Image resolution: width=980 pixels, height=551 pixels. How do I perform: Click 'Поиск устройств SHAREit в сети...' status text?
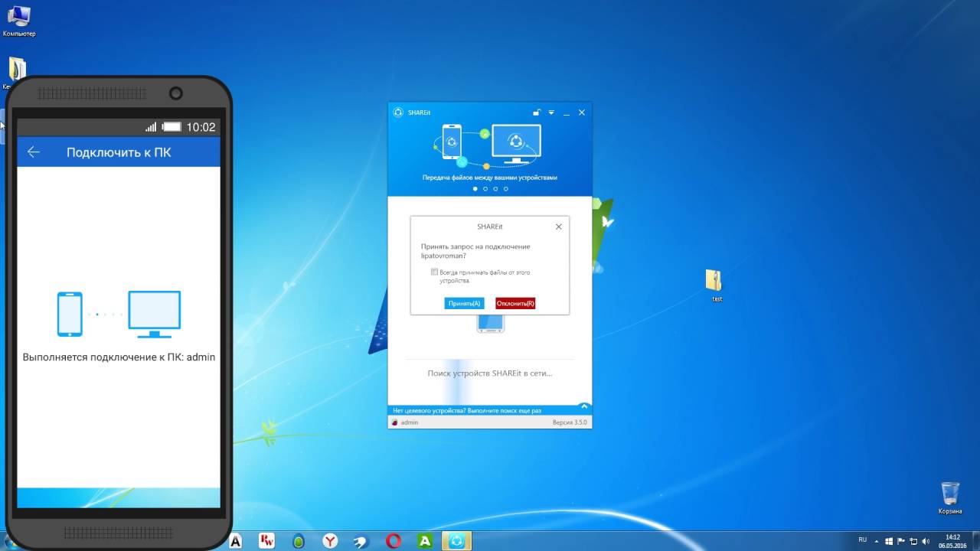490,373
